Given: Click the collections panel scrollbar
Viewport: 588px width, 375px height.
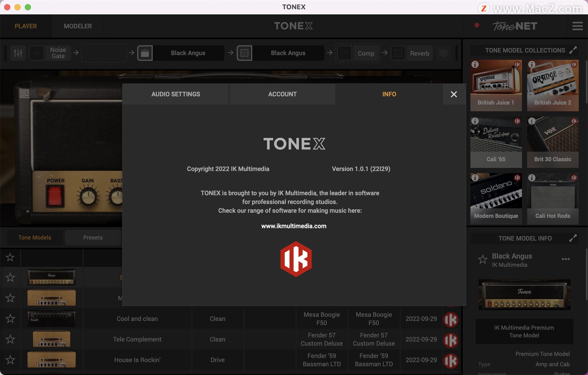Looking at the screenshot, I should (x=586, y=82).
